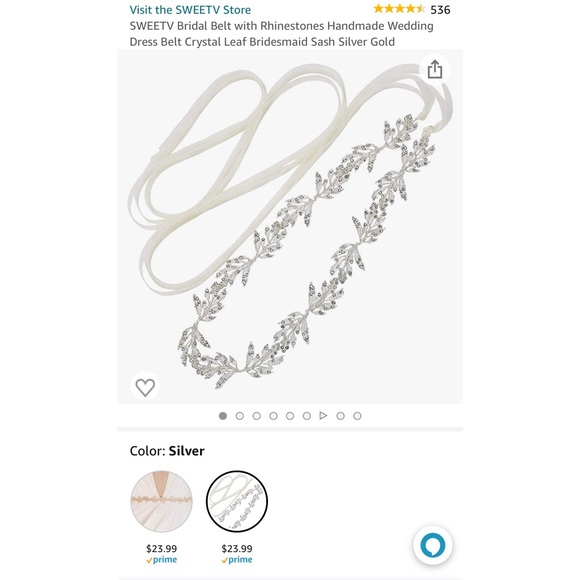Open the main bridal belt product image
Screen dimensions: 580x580
(x=290, y=226)
